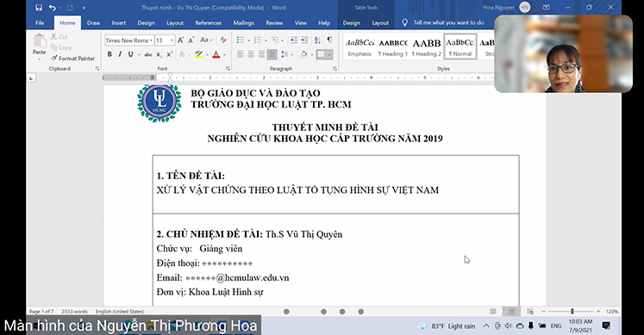Click the Tell me what you want to do box
Viewport: 644px width, 335px height.
(448, 23)
